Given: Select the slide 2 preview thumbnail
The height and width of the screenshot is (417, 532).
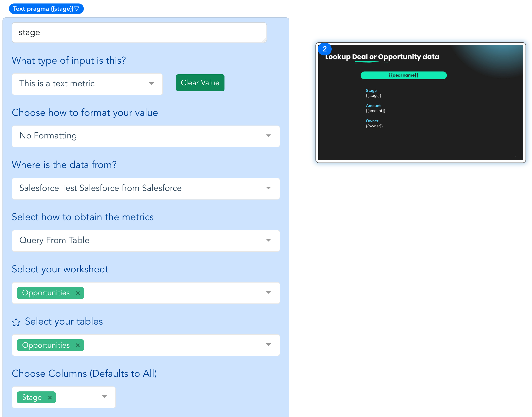Looking at the screenshot, I should pos(421,103).
